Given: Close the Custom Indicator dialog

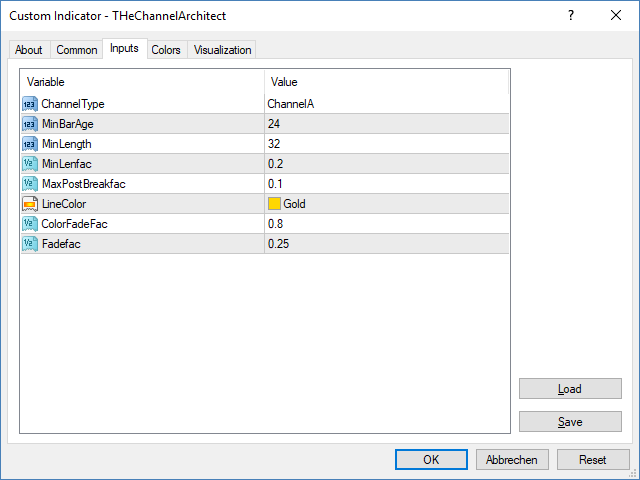Looking at the screenshot, I should point(616,16).
